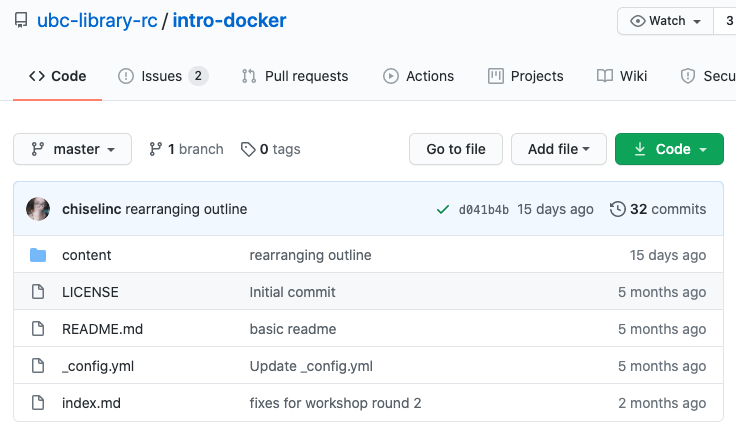
Task: Click the green check status icon
Action: click(443, 209)
